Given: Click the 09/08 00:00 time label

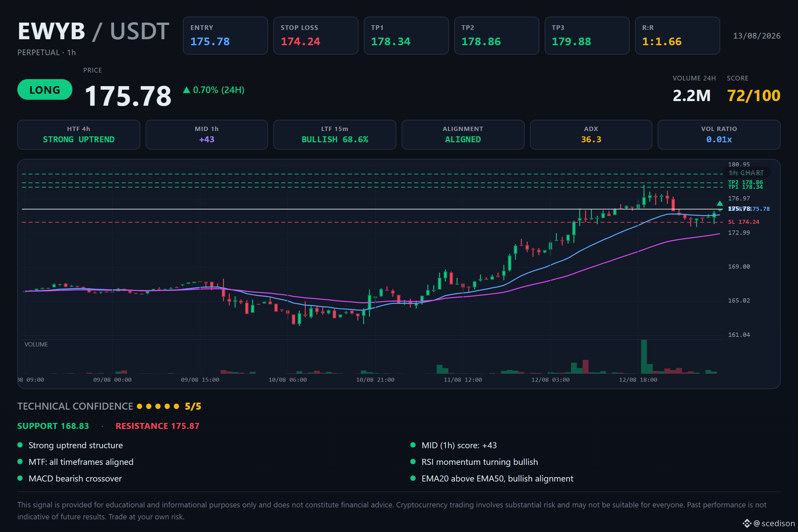Looking at the screenshot, I should pyautogui.click(x=112, y=380).
